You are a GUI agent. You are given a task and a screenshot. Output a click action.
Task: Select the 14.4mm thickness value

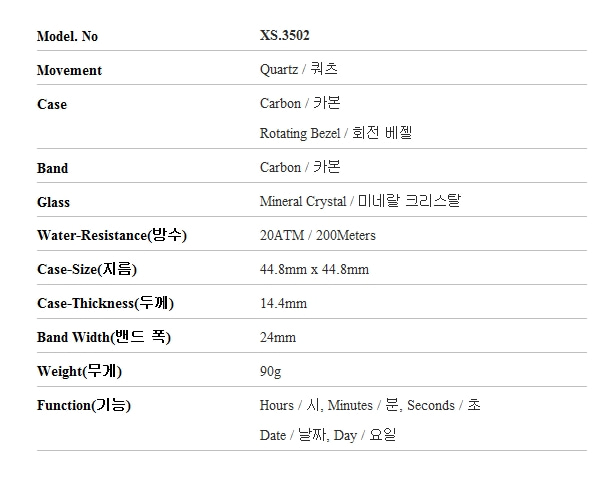click(283, 304)
